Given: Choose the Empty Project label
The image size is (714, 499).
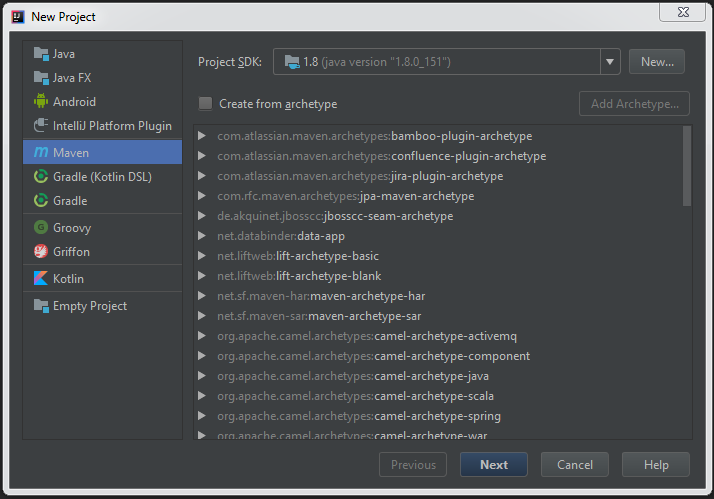Looking at the screenshot, I should [x=90, y=306].
